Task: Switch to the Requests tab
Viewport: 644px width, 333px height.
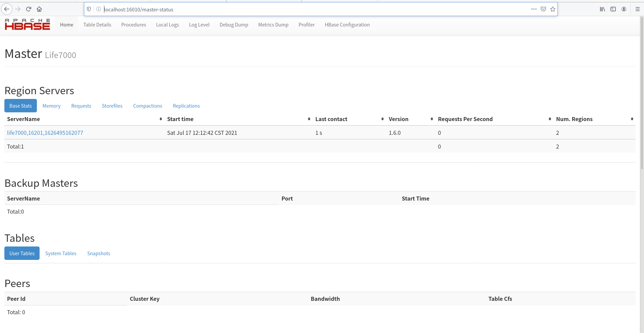Action: tap(81, 106)
